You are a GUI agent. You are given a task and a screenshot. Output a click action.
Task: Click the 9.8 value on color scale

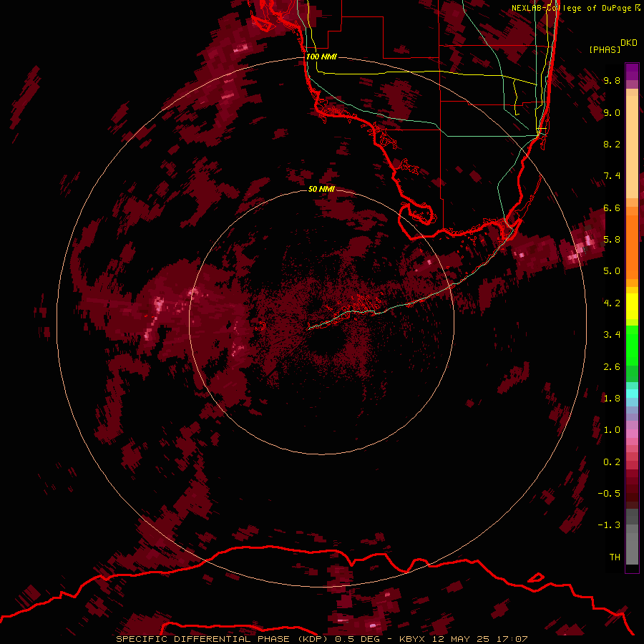pos(612,80)
